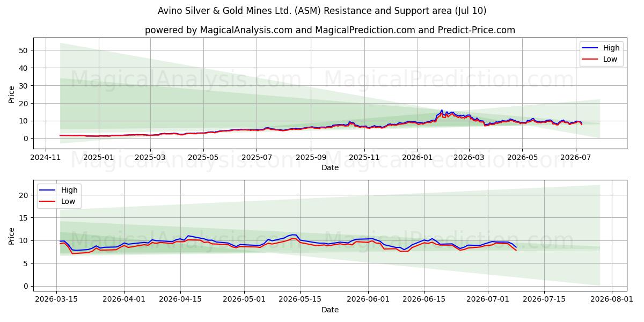Click the 'Date' axis label under upper chart
This screenshot has width=644, height=322.
pyautogui.click(x=330, y=167)
